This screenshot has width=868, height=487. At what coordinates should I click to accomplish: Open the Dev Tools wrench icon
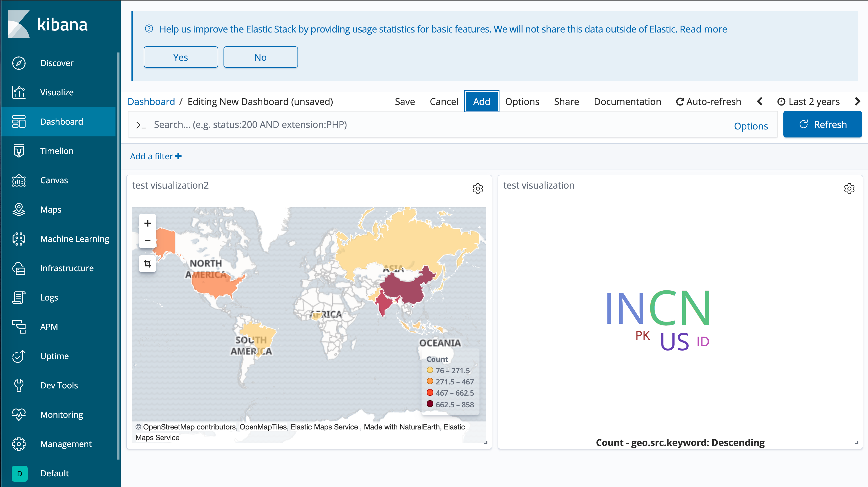coord(19,385)
